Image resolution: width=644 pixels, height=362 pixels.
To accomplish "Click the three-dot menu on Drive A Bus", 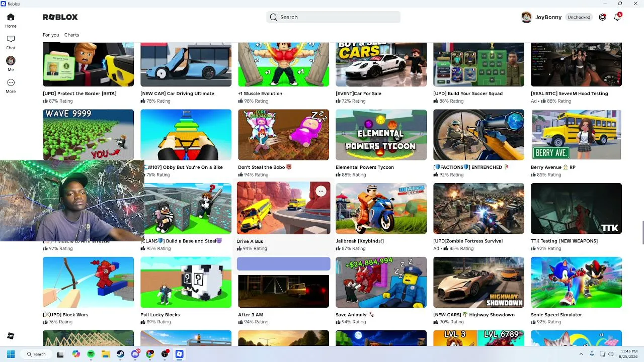I will [320, 191].
